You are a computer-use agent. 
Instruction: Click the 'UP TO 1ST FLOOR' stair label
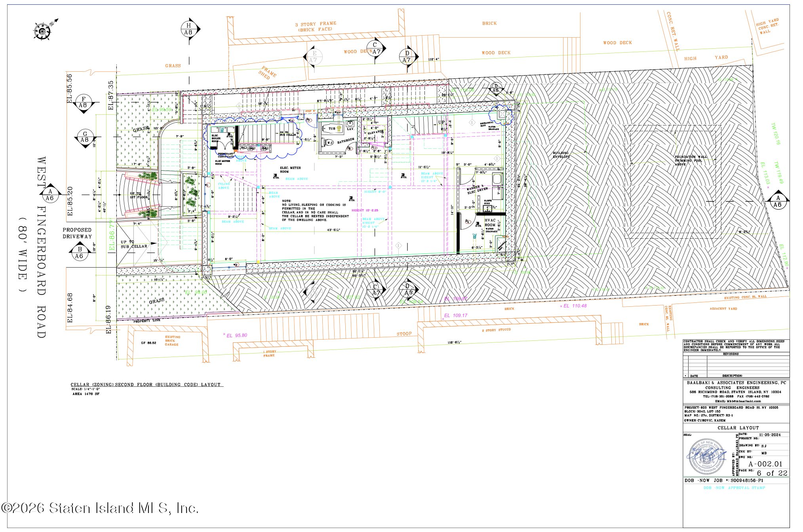pos(139,196)
